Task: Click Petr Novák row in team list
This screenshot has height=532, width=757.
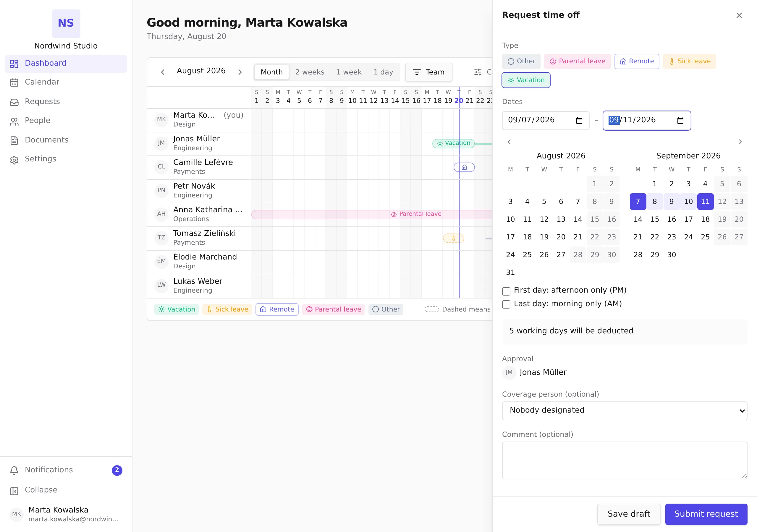Action: point(199,191)
